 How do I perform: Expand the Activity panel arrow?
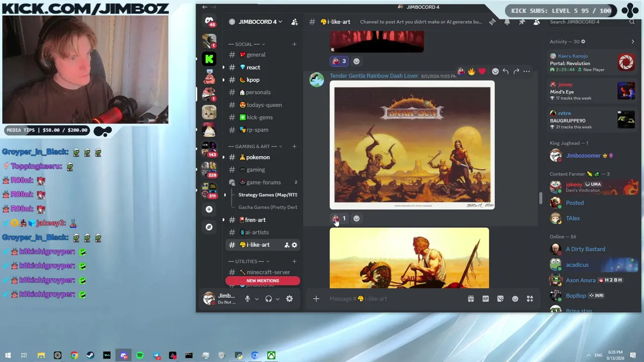tap(633, 42)
